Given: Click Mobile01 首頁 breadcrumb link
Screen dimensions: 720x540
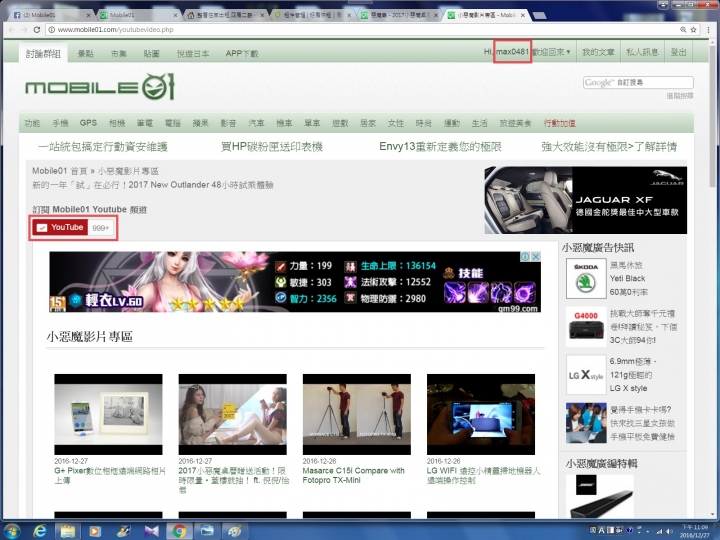Looking at the screenshot, I should [x=60, y=171].
